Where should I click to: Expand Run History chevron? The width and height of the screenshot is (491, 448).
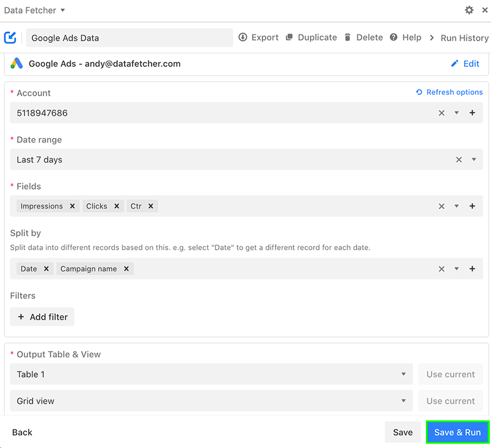click(x=431, y=37)
